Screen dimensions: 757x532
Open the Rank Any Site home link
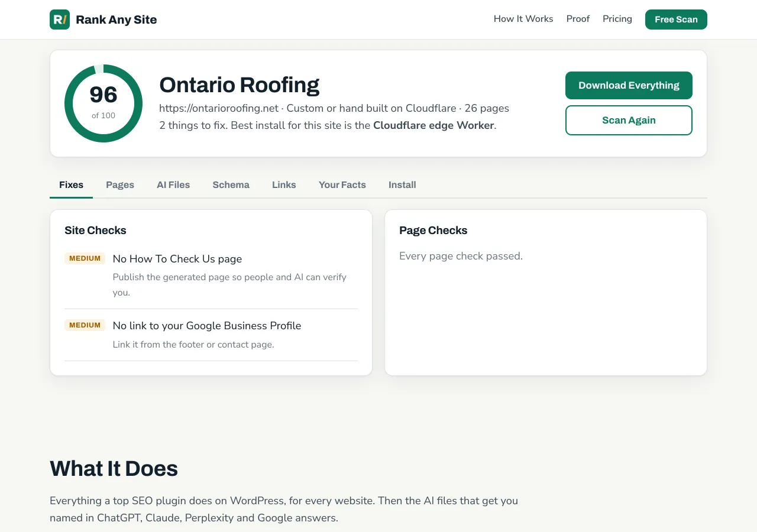tap(103, 20)
